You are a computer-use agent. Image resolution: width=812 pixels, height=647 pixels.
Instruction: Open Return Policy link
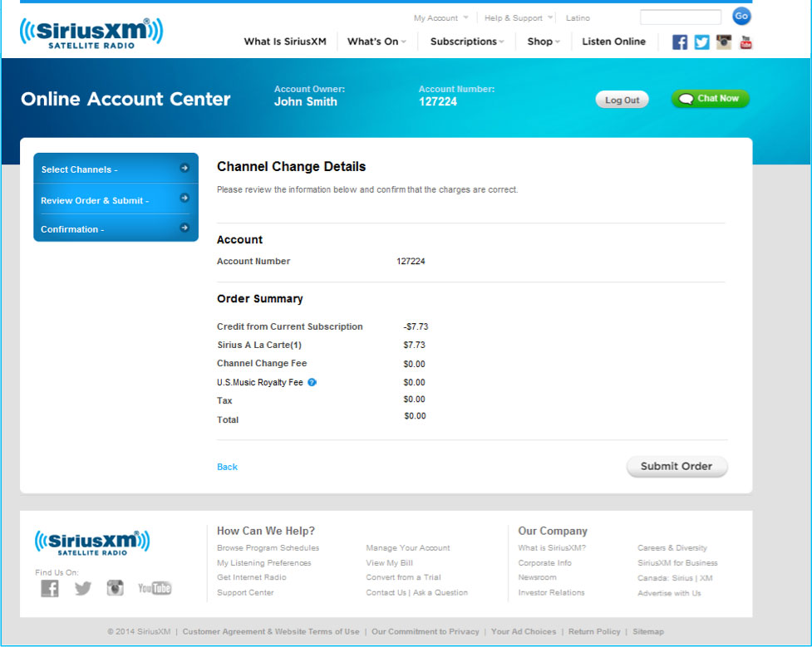[x=594, y=631]
